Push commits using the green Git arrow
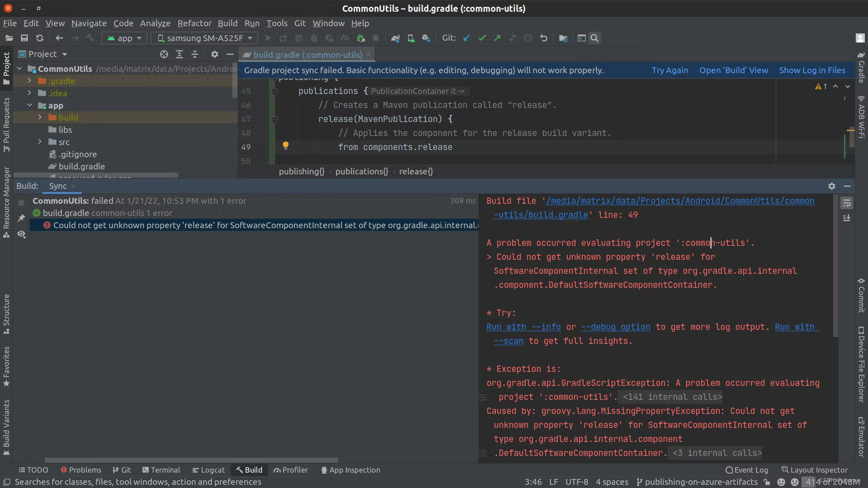The image size is (868, 488). click(497, 38)
